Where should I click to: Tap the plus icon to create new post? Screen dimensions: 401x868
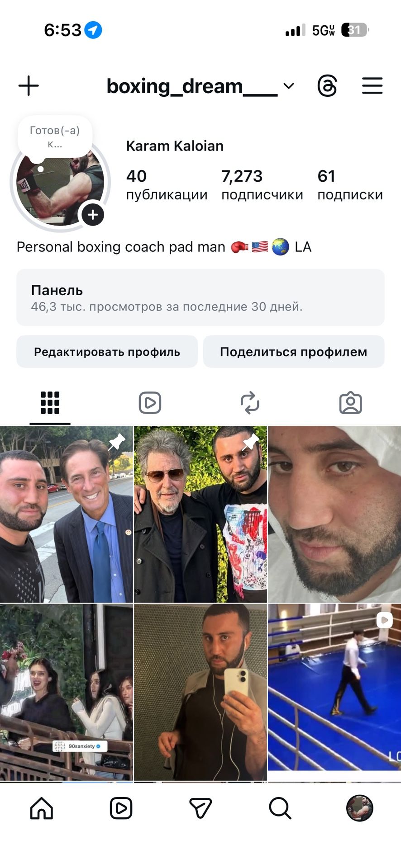click(x=29, y=86)
